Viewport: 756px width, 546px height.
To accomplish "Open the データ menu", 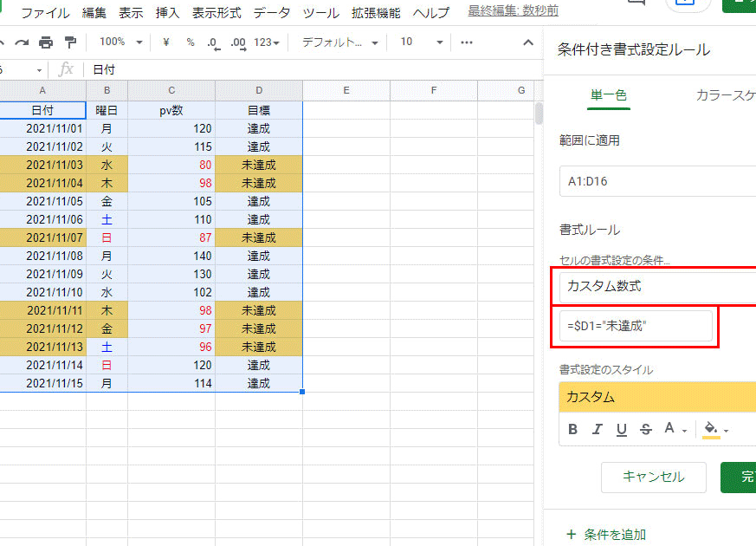I will pyautogui.click(x=272, y=13).
